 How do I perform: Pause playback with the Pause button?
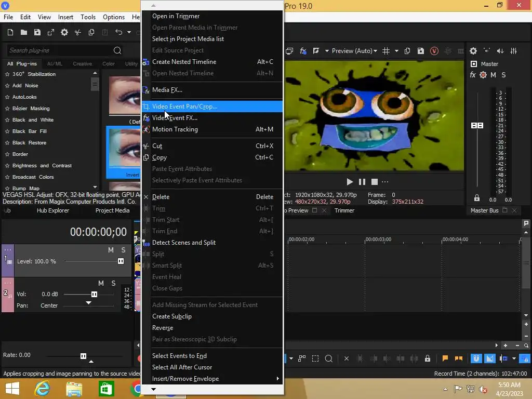tap(362, 182)
